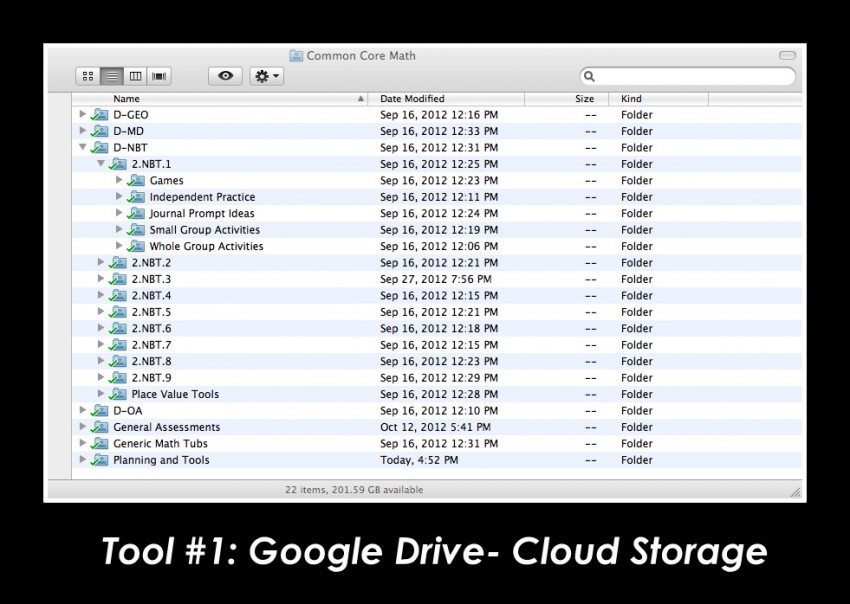This screenshot has width=850, height=604.
Task: Expand the 2.NBT.3 folder
Action: 101,279
